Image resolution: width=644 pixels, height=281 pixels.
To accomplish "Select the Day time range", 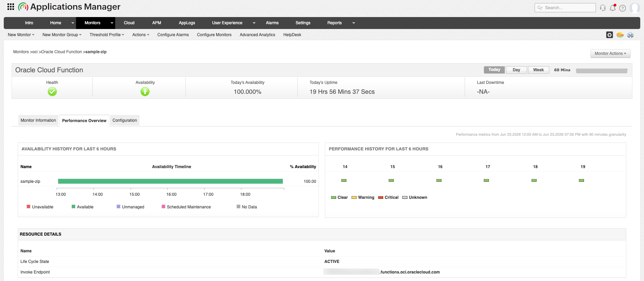I will (516, 70).
